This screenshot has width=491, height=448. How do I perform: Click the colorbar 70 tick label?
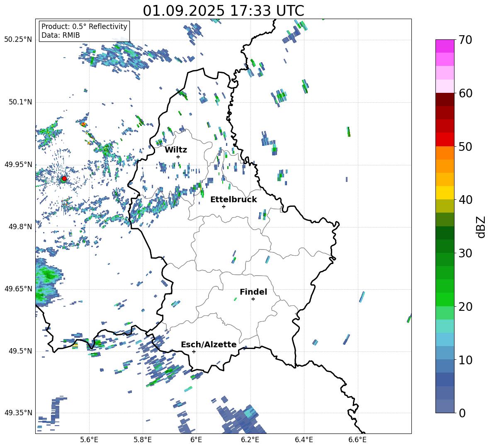465,40
